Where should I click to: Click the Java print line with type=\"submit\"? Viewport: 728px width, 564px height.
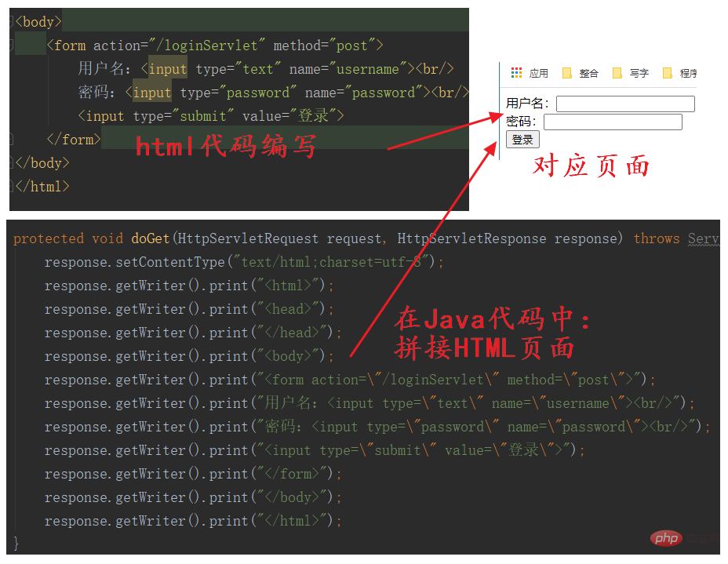315,450
